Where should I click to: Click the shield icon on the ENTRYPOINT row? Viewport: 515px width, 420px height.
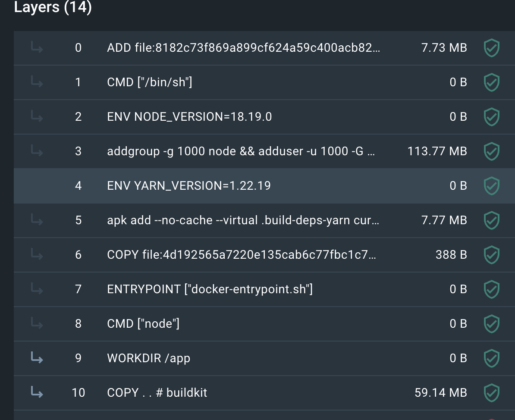(x=492, y=289)
